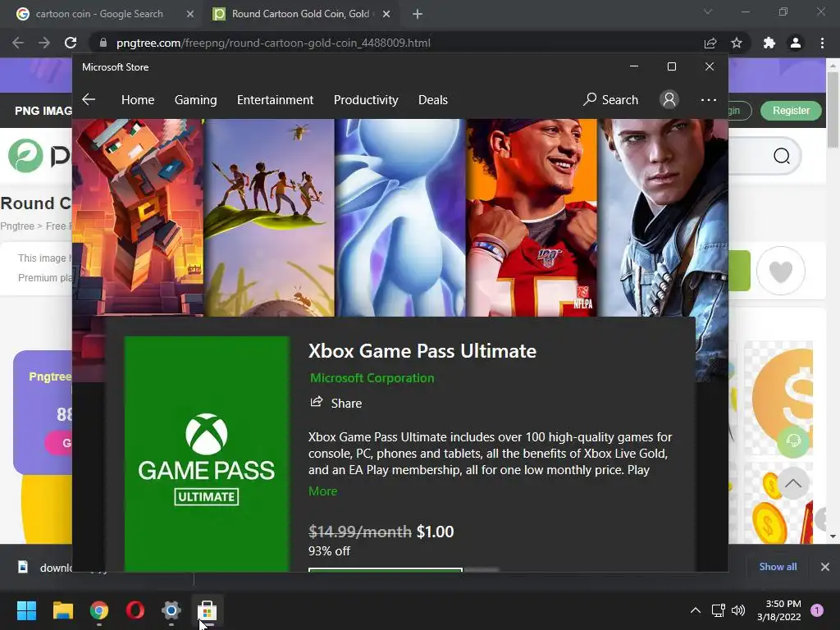This screenshot has height=630, width=840.
Task: Click the Xbox Game Pass Ultimate logo tile
Action: point(207,454)
